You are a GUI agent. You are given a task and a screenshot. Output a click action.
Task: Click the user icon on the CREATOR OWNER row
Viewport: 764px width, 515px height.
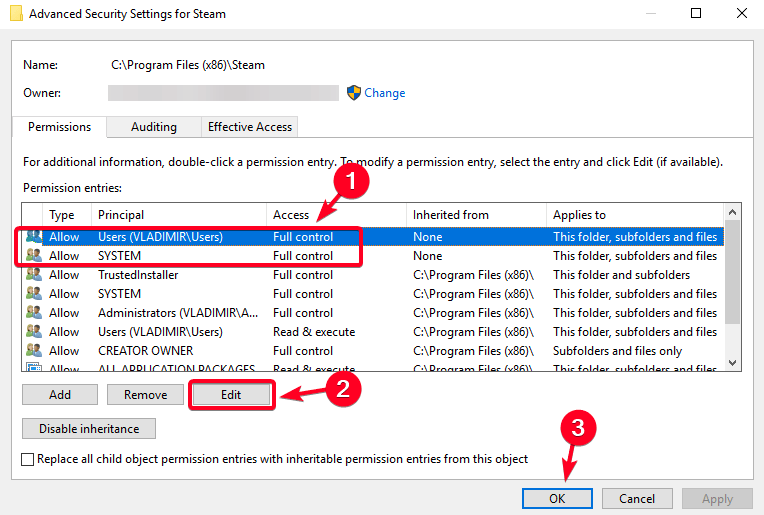coord(33,351)
